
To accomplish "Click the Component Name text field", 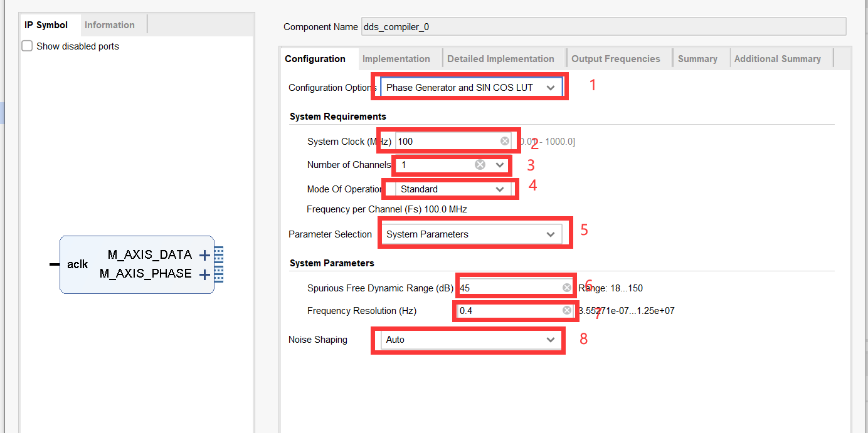I will [602, 27].
